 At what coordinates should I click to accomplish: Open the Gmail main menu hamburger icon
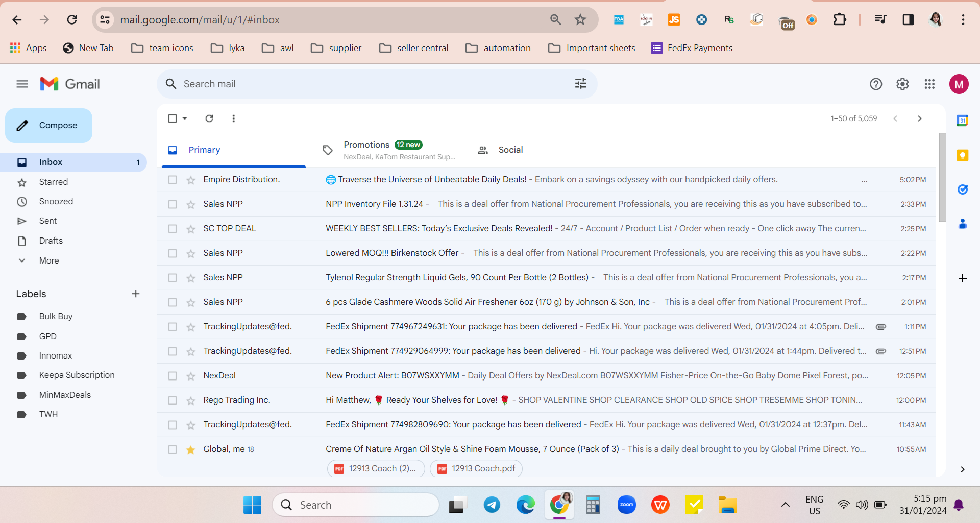point(22,84)
